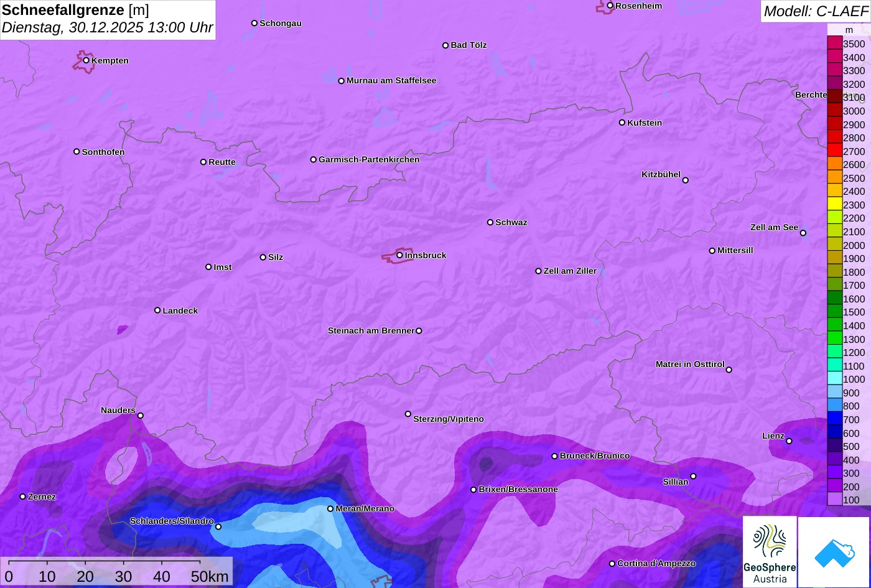
Task: Select the Innsbruck city marker dot
Action: coord(399,254)
